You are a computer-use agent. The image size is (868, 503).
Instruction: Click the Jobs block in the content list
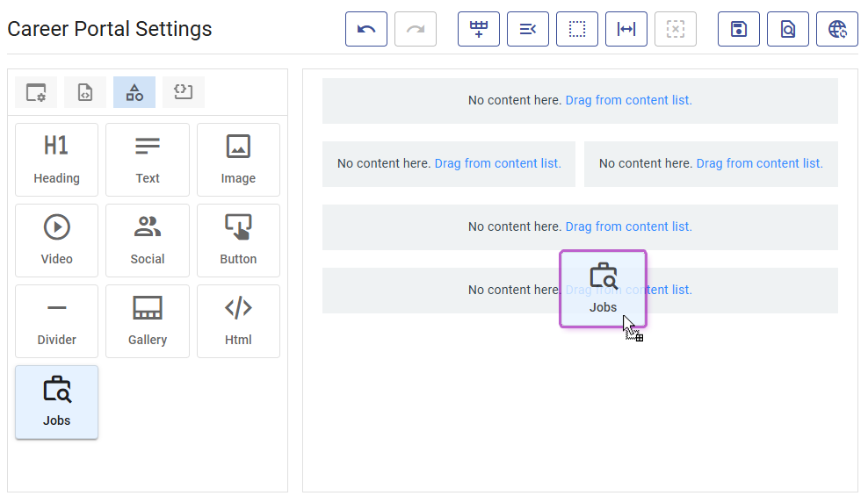pyautogui.click(x=56, y=402)
